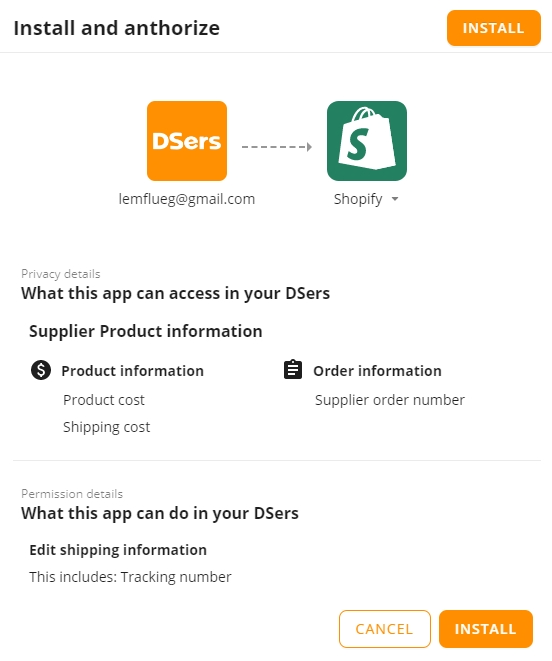Click the clipboard Order information icon

[293, 370]
